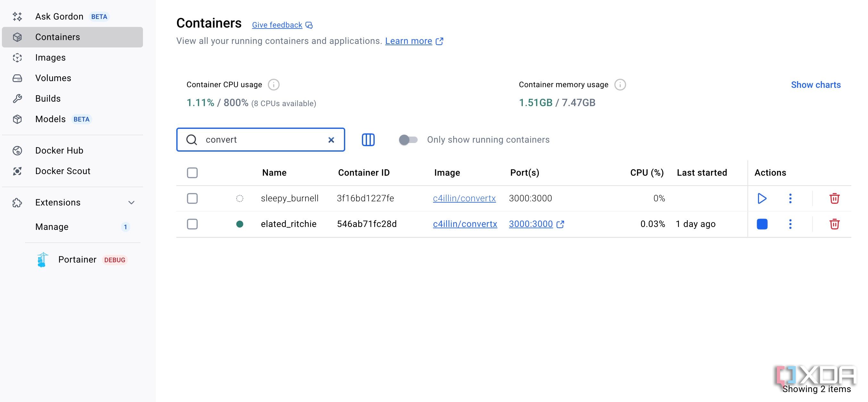
Task: Click container ID 546ab71fc28d
Action: [x=367, y=224]
